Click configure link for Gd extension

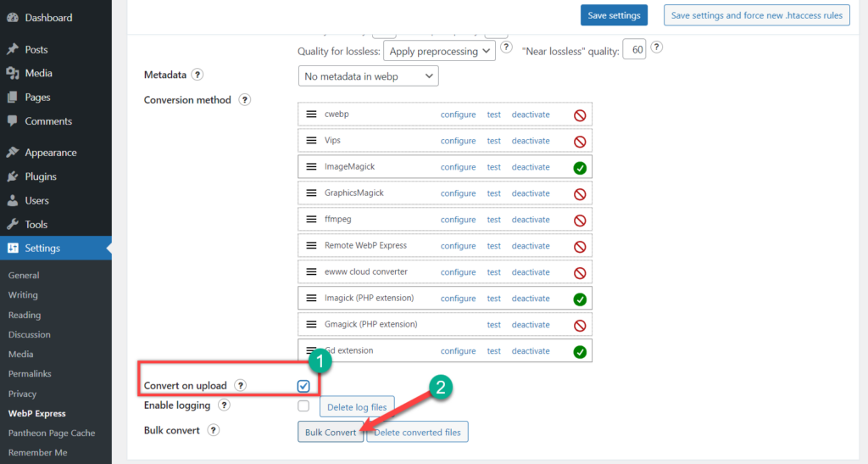458,351
